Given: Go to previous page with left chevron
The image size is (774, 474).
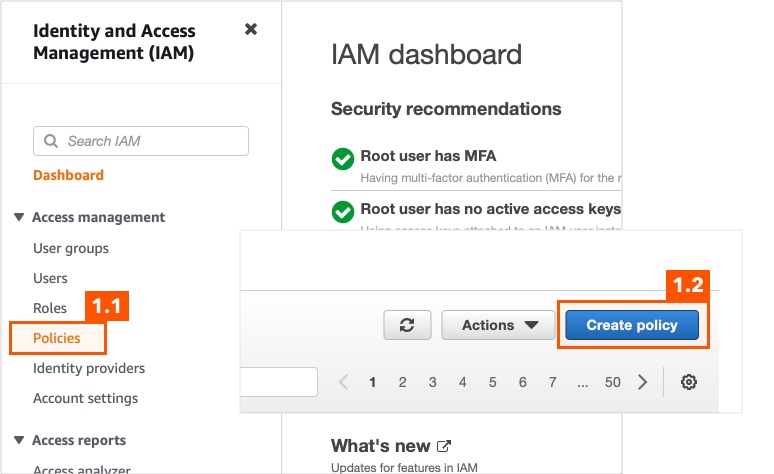Looking at the screenshot, I should click(344, 382).
